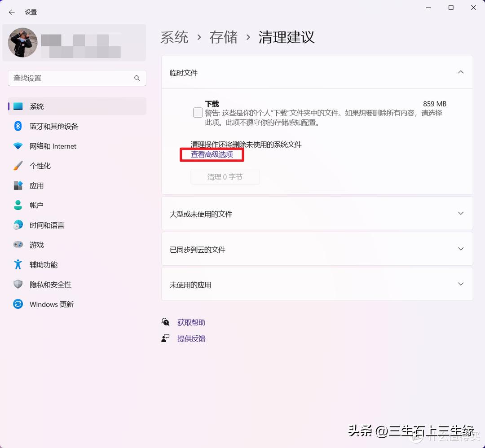Click the 提供反馈 link
This screenshot has height=448, width=485.
coord(191,338)
